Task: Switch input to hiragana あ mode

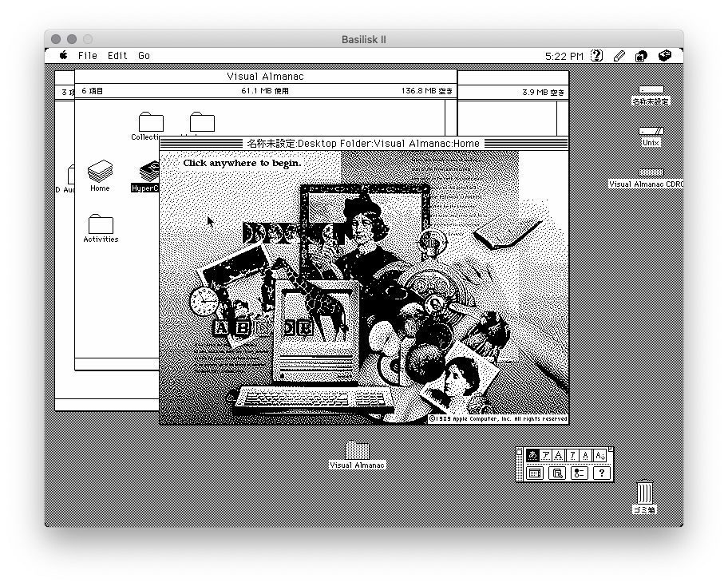Action: point(532,456)
